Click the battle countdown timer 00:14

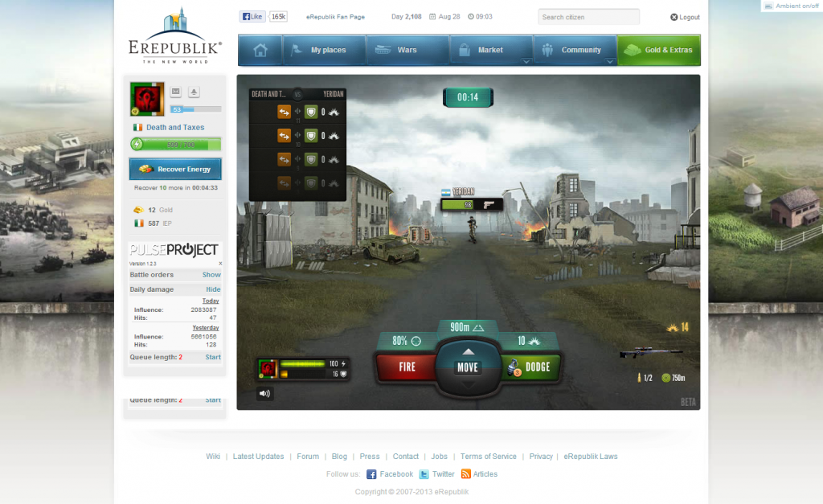point(468,97)
